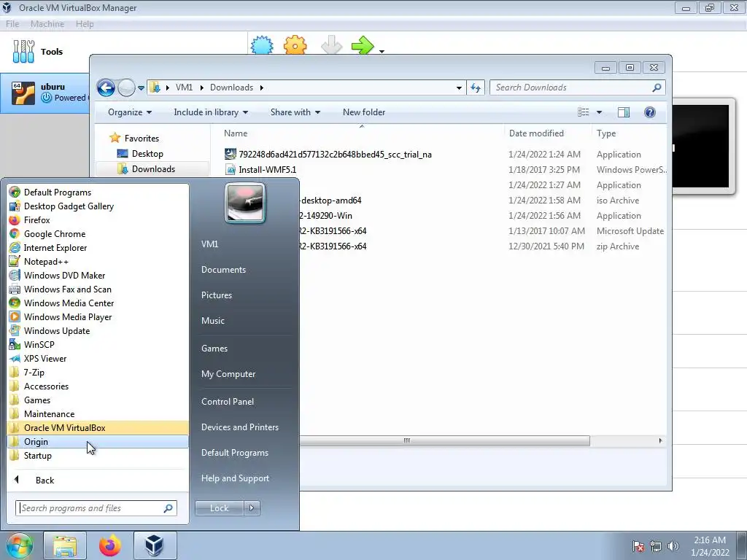Click the user account picture in Start menu

tap(245, 203)
